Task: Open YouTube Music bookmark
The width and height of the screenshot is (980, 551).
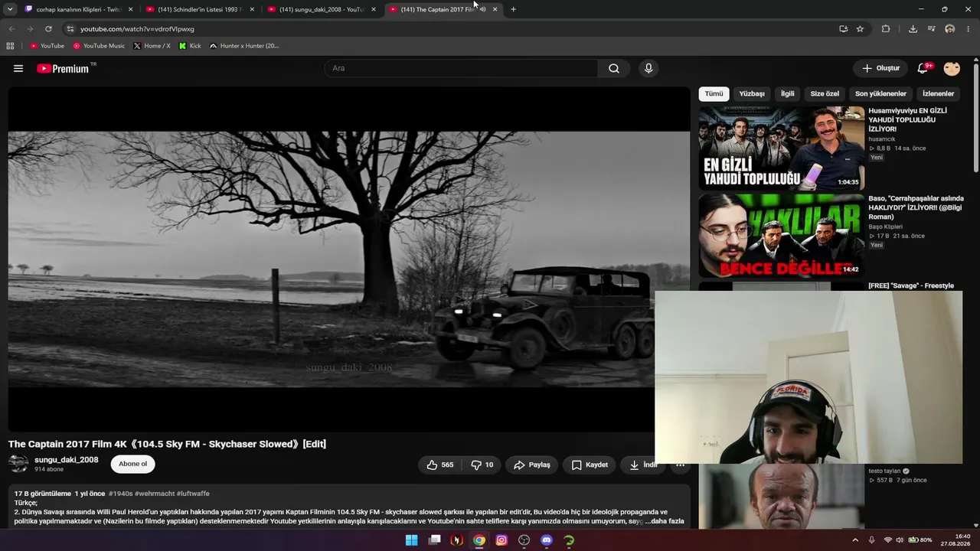Action: click(99, 46)
